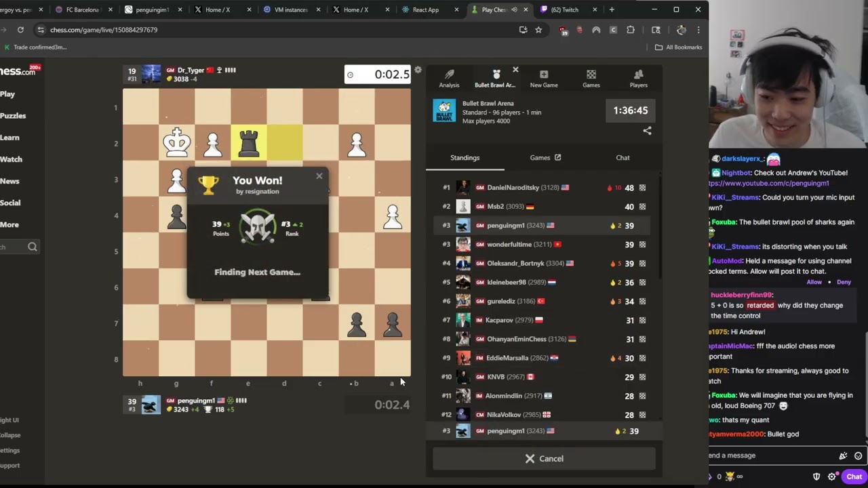The image size is (868, 488).
Task: Open Oleksandr_Bortnyk's profile in standings
Action: pos(515,264)
